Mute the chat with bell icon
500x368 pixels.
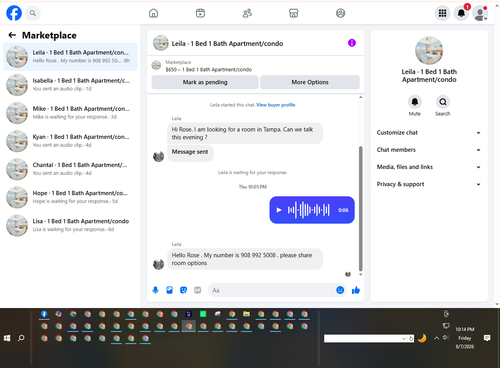[415, 102]
